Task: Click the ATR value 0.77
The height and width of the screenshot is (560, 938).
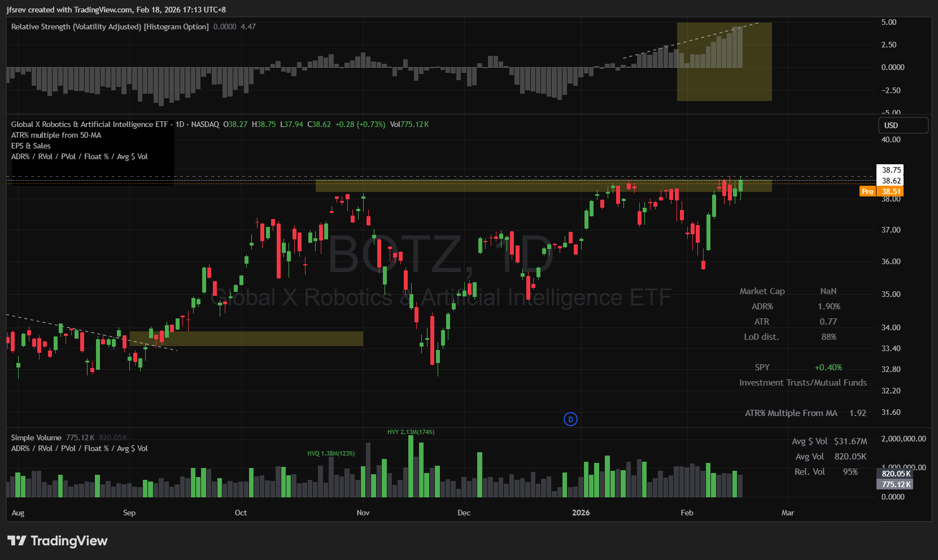Action: (x=828, y=322)
